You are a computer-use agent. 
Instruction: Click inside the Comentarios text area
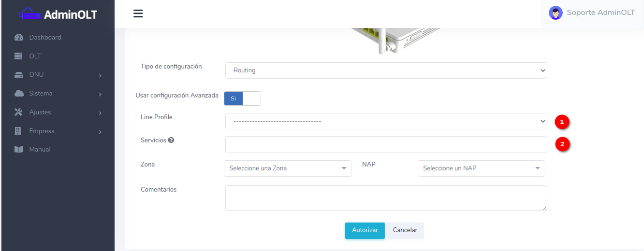click(386, 198)
